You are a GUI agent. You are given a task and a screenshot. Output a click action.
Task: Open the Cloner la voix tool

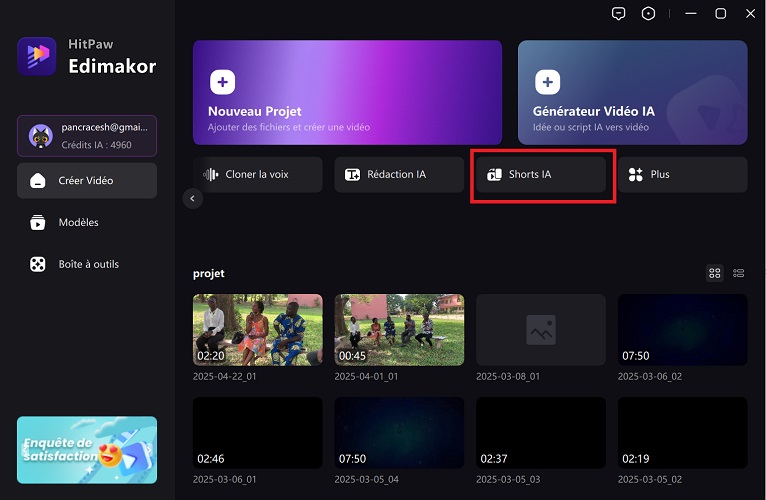click(x=258, y=174)
